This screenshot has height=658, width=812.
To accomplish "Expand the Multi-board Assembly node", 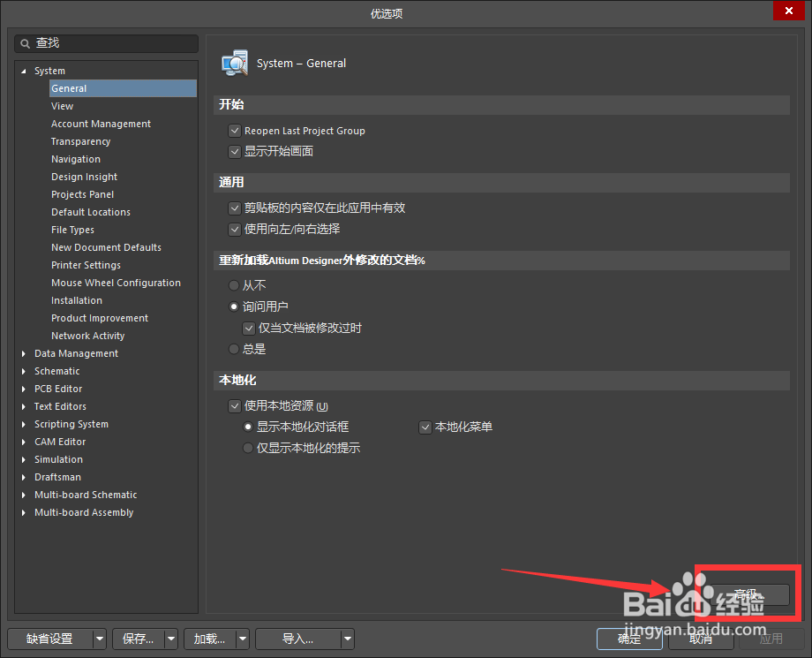I will (23, 512).
